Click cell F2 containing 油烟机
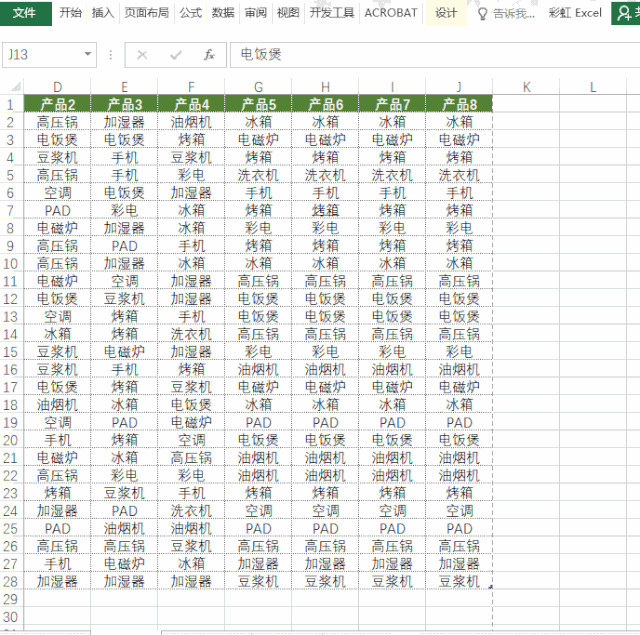The width and height of the screenshot is (640, 635). click(191, 122)
